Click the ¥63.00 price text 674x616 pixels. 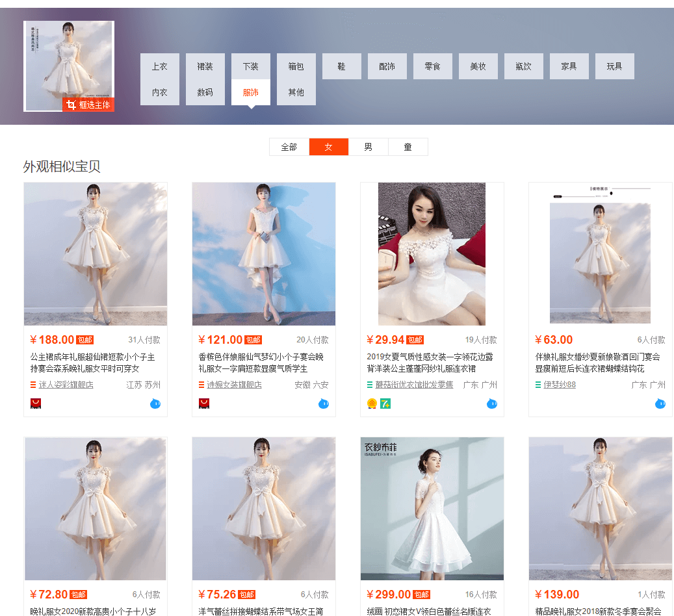(554, 340)
